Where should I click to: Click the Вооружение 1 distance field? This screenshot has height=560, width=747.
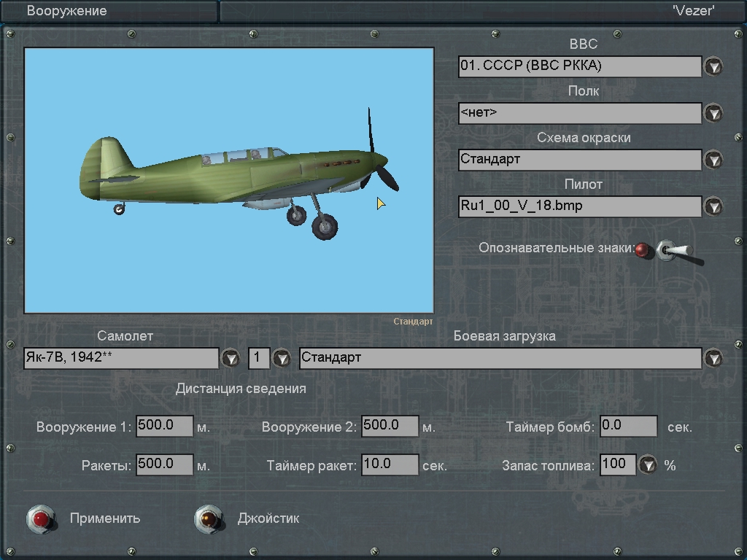click(x=164, y=426)
